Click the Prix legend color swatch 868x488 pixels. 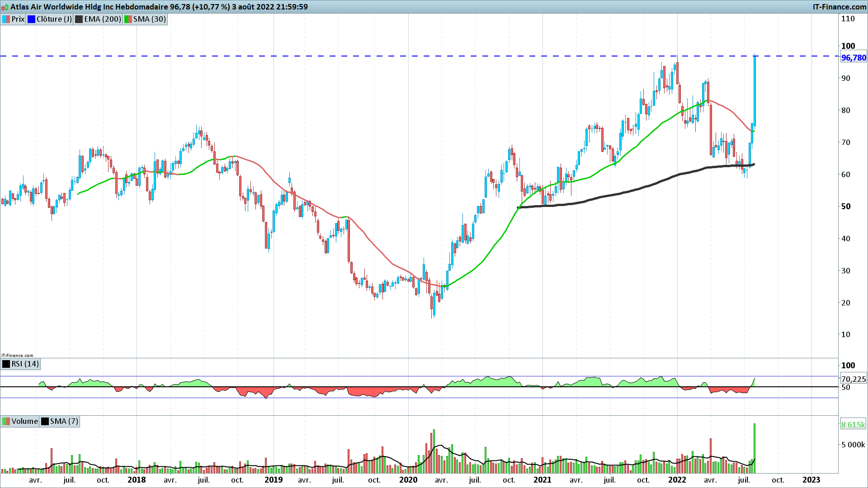[6, 19]
